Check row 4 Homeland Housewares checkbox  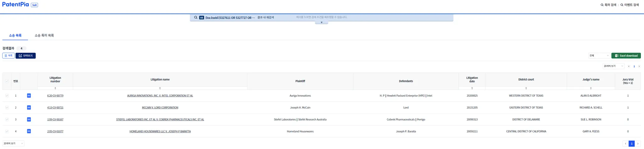7,131
